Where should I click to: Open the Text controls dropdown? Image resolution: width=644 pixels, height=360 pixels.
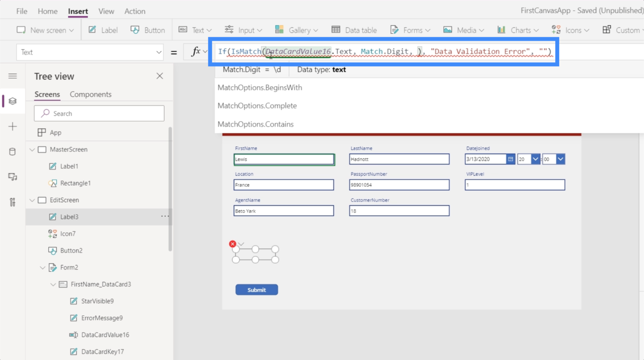(195, 30)
